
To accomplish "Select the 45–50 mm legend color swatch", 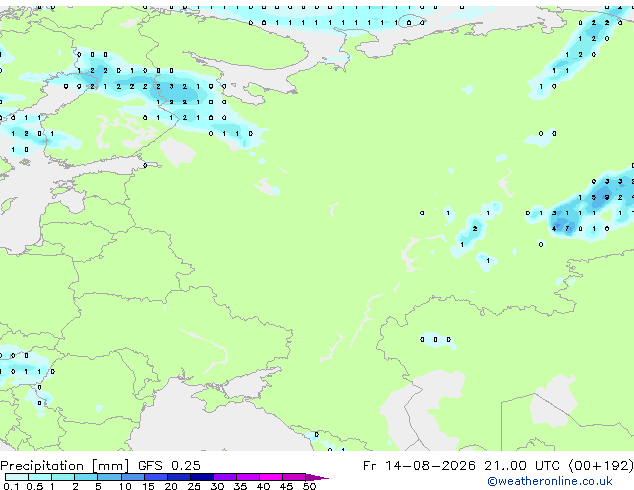I will [x=294, y=477].
